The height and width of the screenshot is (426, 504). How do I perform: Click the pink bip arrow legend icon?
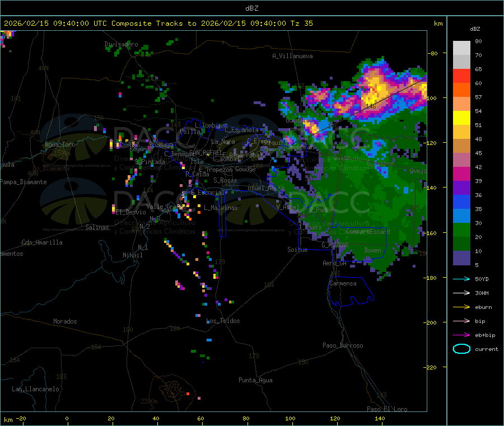pos(461,321)
